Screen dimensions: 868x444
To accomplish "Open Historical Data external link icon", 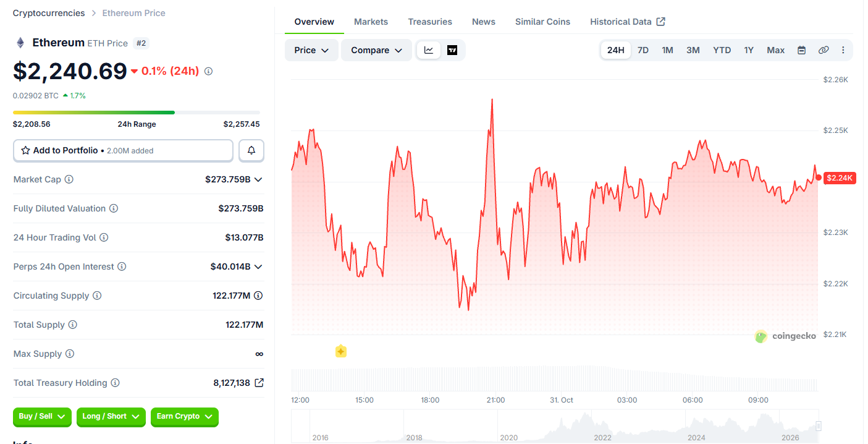I will (661, 22).
